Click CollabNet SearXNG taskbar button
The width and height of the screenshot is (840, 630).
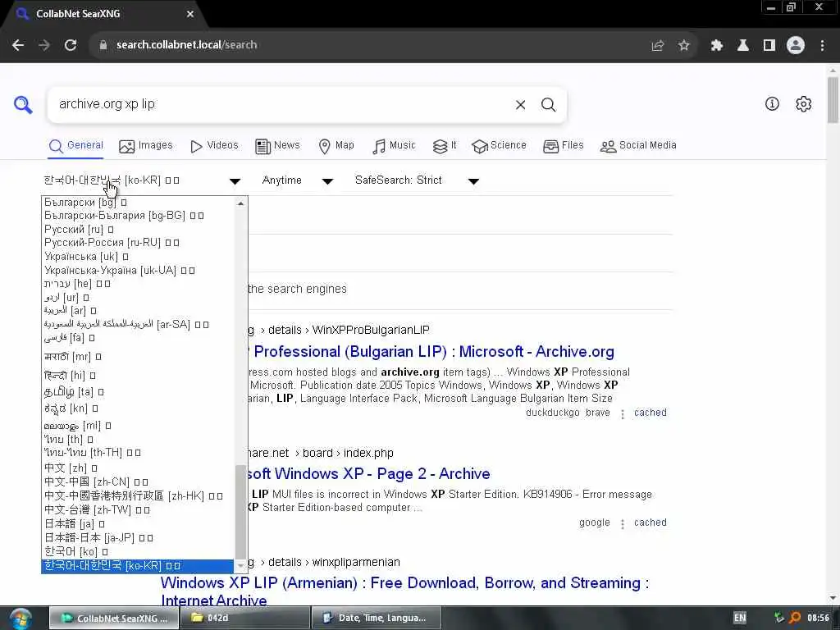coord(115,619)
